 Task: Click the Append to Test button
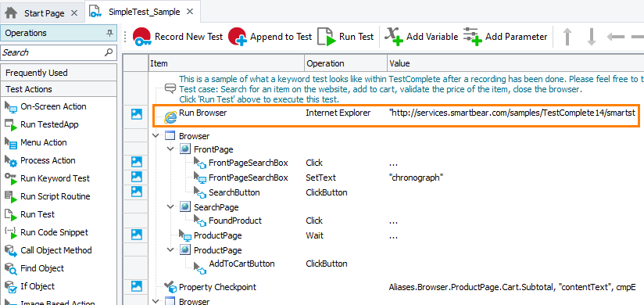(x=270, y=37)
